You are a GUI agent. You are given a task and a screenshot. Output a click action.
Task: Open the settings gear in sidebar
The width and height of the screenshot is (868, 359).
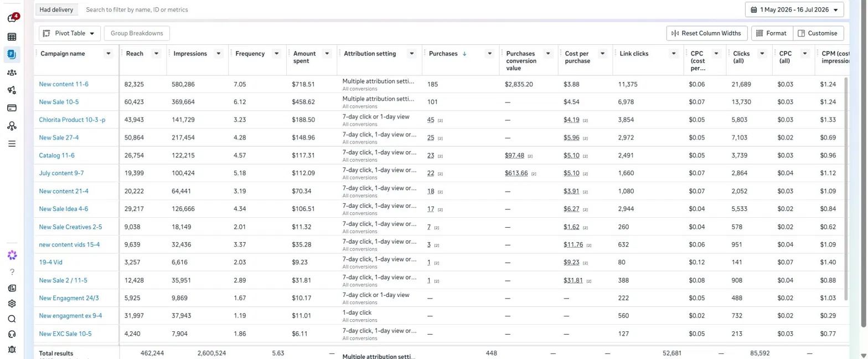(12, 304)
